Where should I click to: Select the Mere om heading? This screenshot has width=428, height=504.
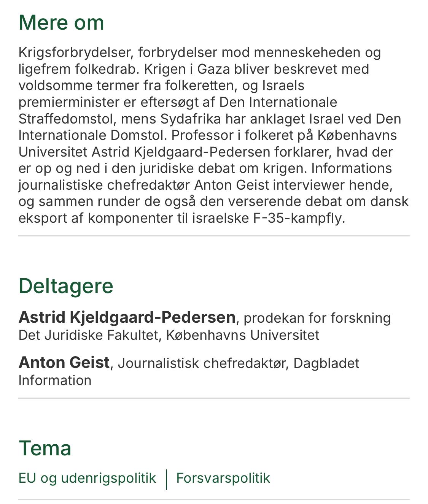point(61,22)
